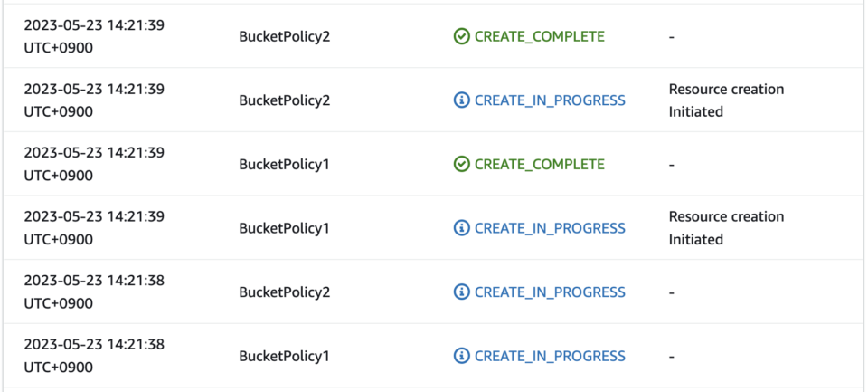The image size is (868, 392).
Task: Click CREATE_IN_PROGRESS for BucketPolicy1 with Resource creation Initiated
Action: (551, 228)
